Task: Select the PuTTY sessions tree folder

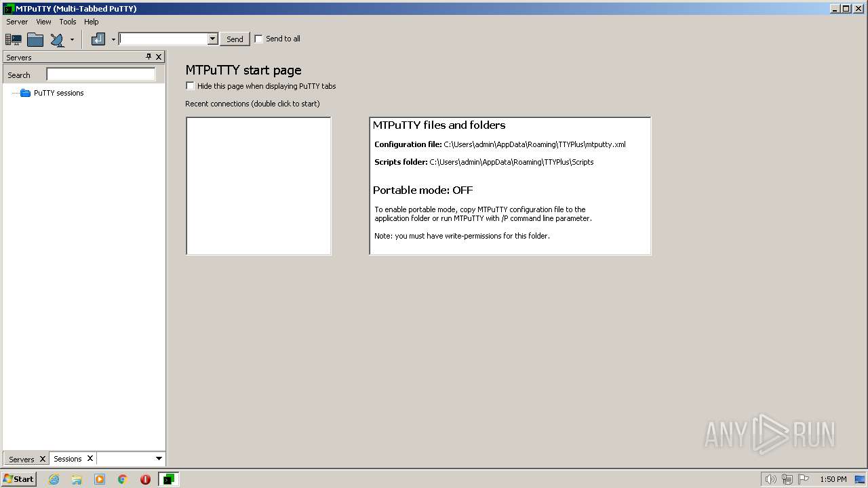Action: pos(52,93)
